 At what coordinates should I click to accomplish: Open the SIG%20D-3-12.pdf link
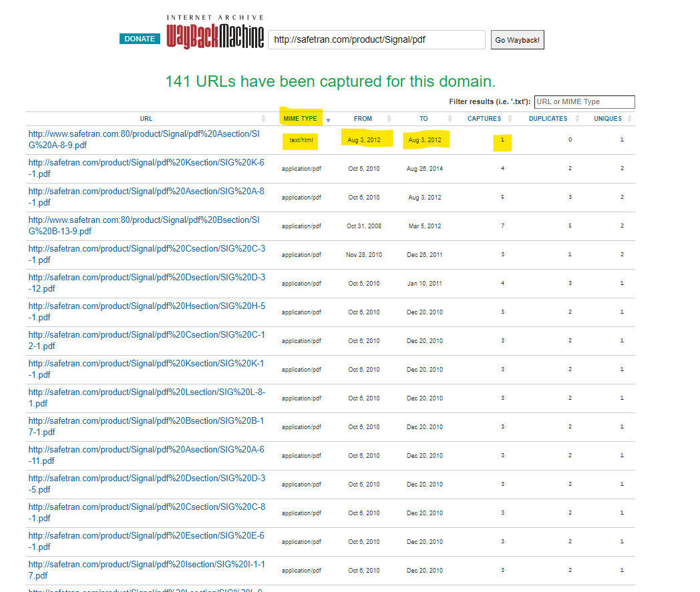coord(147,283)
